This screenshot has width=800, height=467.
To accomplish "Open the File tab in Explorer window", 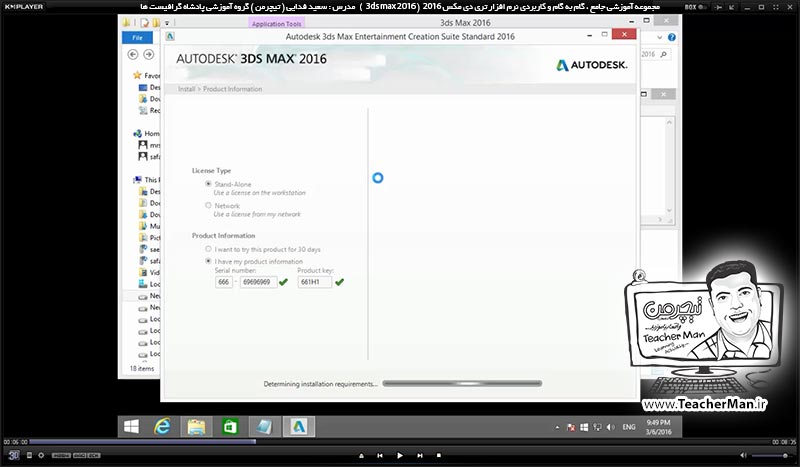I will click(x=137, y=38).
